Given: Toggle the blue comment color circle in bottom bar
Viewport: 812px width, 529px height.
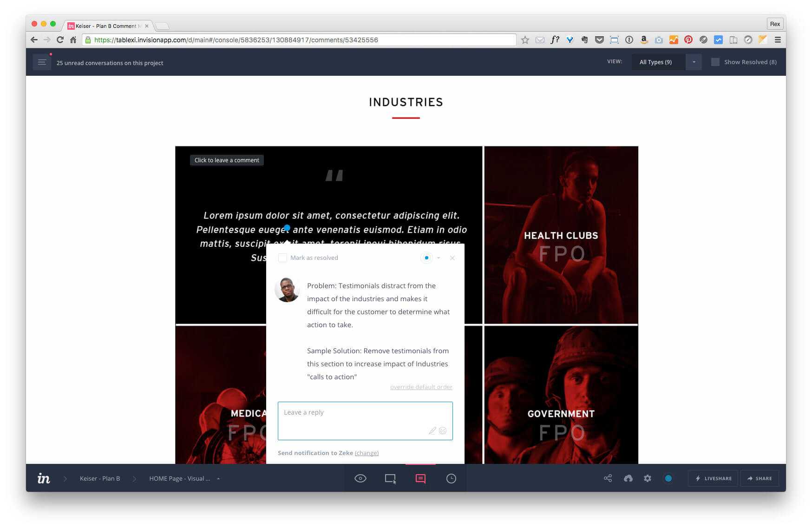Looking at the screenshot, I should [x=668, y=478].
